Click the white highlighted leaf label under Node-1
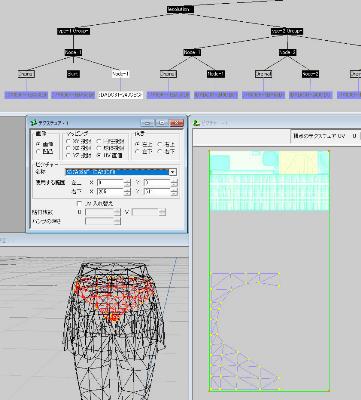The height and width of the screenshot is (400, 361). point(120,95)
